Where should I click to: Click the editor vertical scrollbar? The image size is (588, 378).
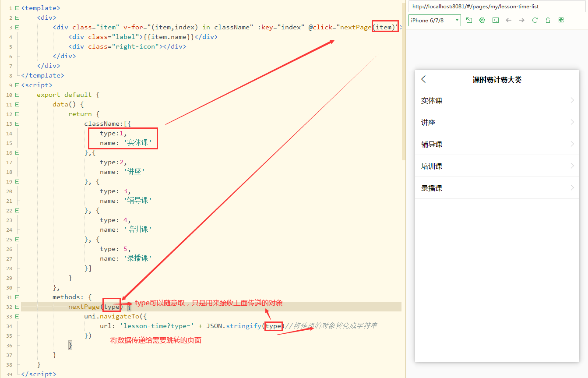(404, 81)
